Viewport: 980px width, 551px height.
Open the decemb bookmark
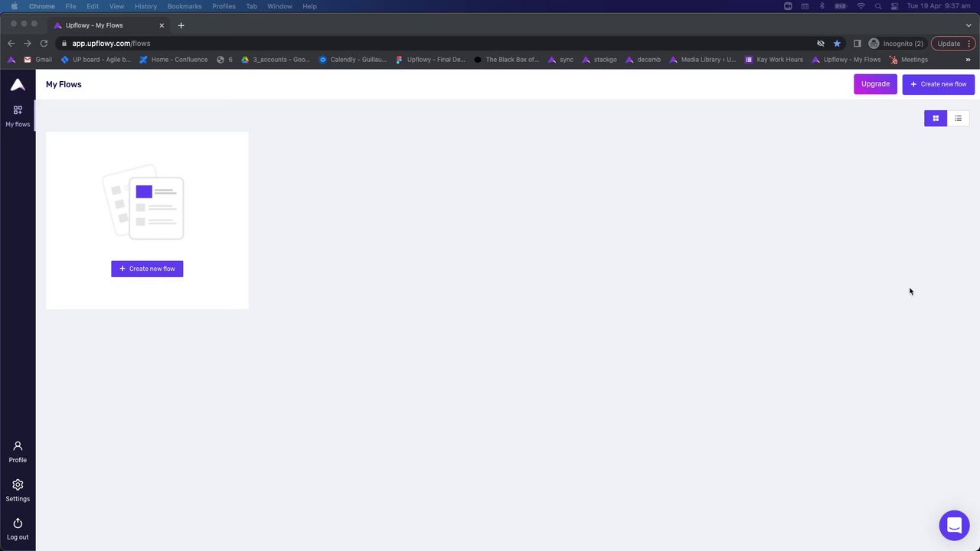click(643, 60)
